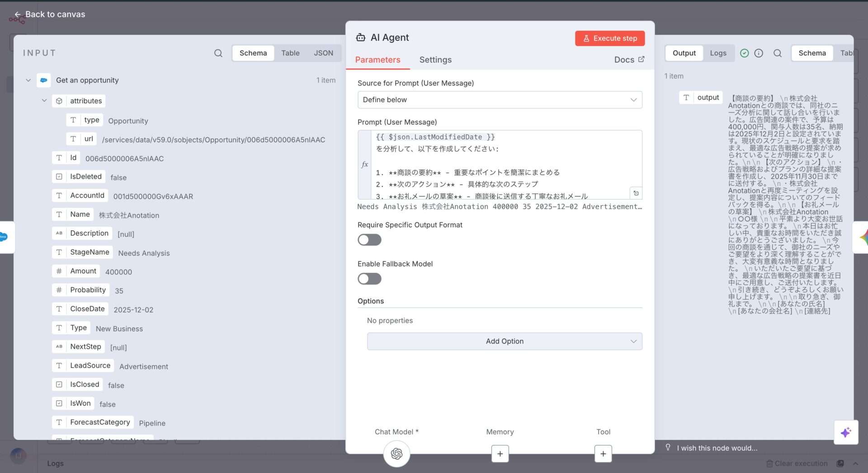Open the Logs tab in output
The width and height of the screenshot is (868, 473).
tap(717, 53)
